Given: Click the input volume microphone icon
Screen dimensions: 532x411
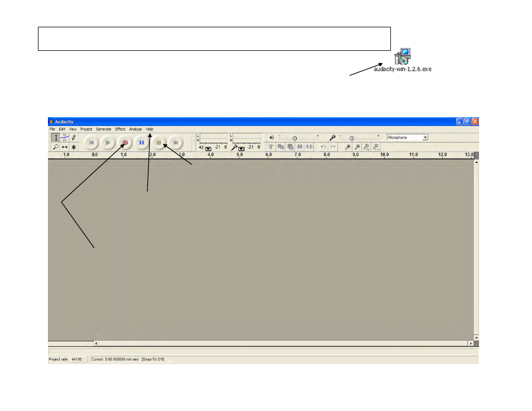Looking at the screenshot, I should tap(332, 137).
